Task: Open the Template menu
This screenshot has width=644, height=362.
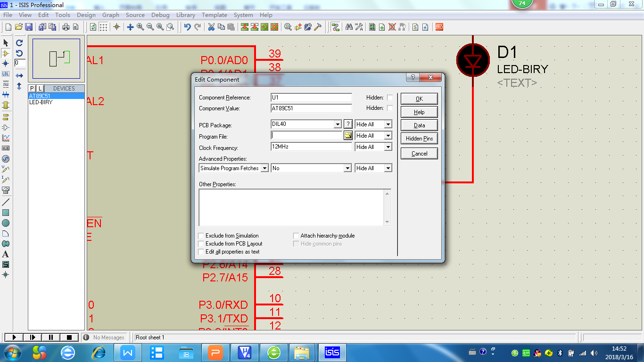Action: point(215,15)
